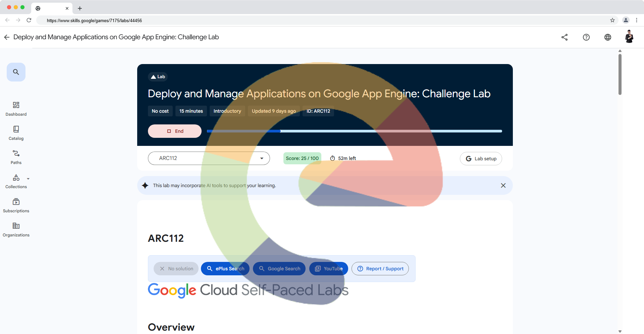644x334 pixels.
Task: Close the current browser tab
Action: (67, 8)
